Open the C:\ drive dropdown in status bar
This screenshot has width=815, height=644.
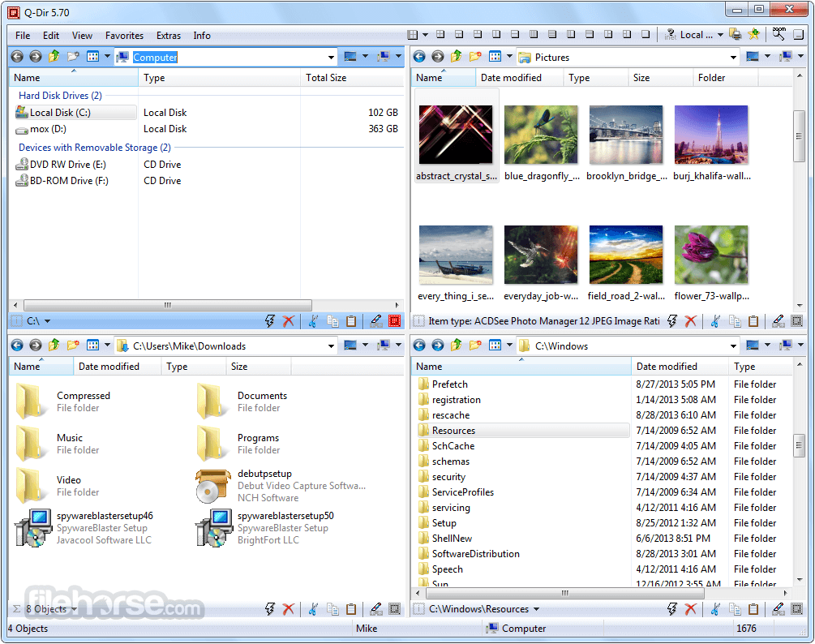point(47,321)
